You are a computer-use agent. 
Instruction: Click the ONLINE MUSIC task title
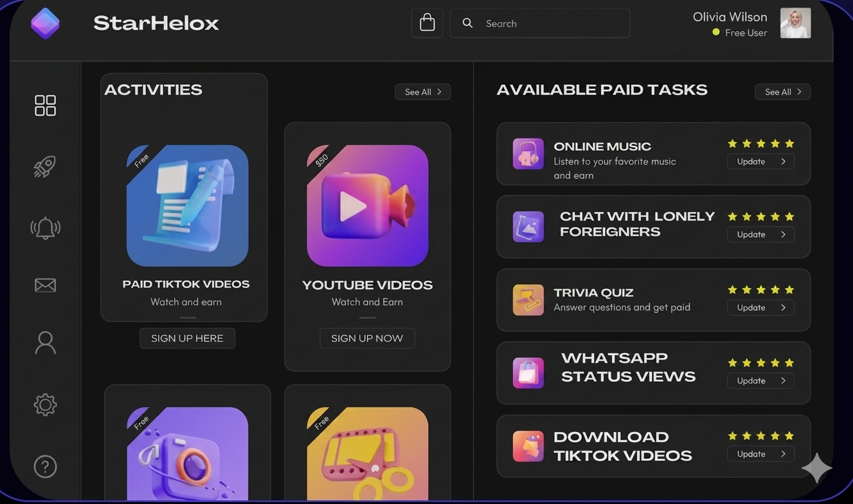click(x=602, y=147)
